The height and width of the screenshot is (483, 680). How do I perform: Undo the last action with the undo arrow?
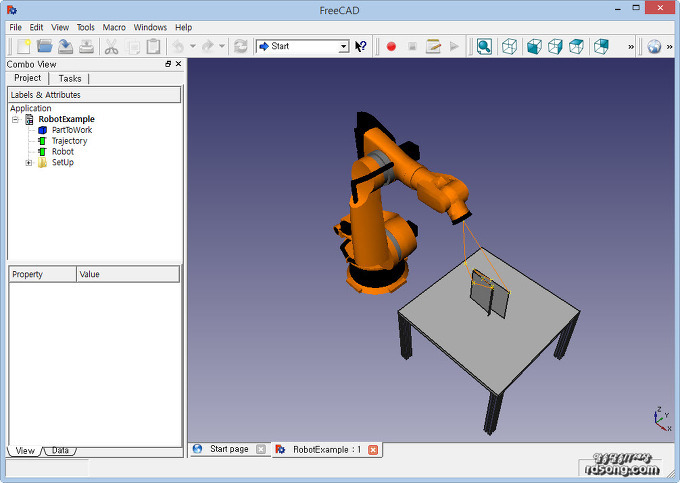[178, 46]
